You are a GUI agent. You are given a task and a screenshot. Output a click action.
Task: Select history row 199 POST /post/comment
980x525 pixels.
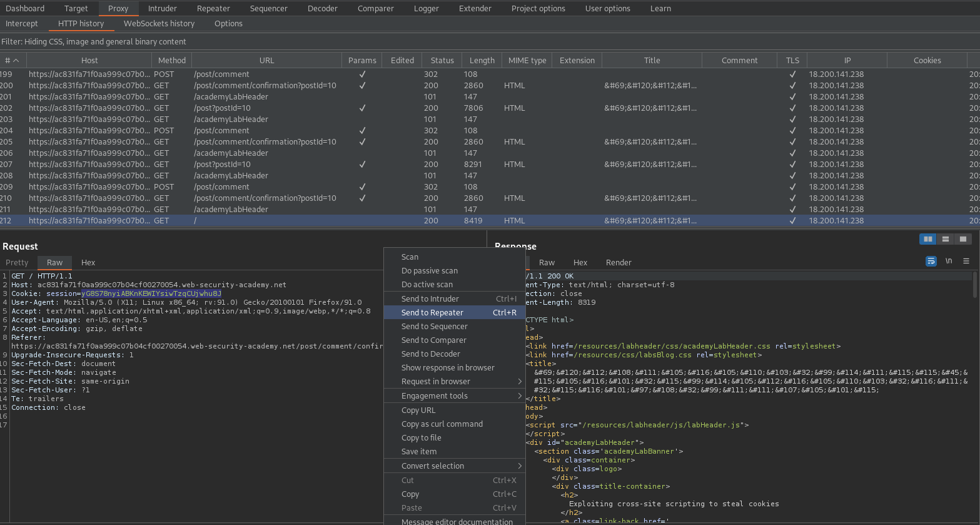(x=490, y=74)
